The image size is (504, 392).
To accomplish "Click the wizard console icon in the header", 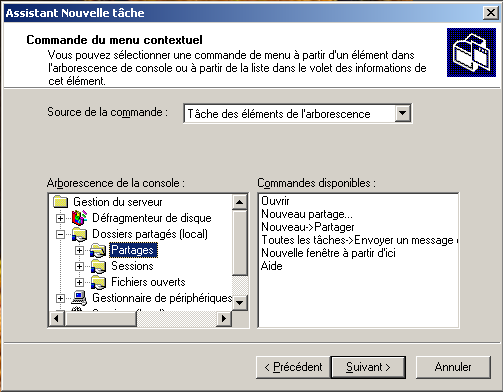I will point(471,52).
